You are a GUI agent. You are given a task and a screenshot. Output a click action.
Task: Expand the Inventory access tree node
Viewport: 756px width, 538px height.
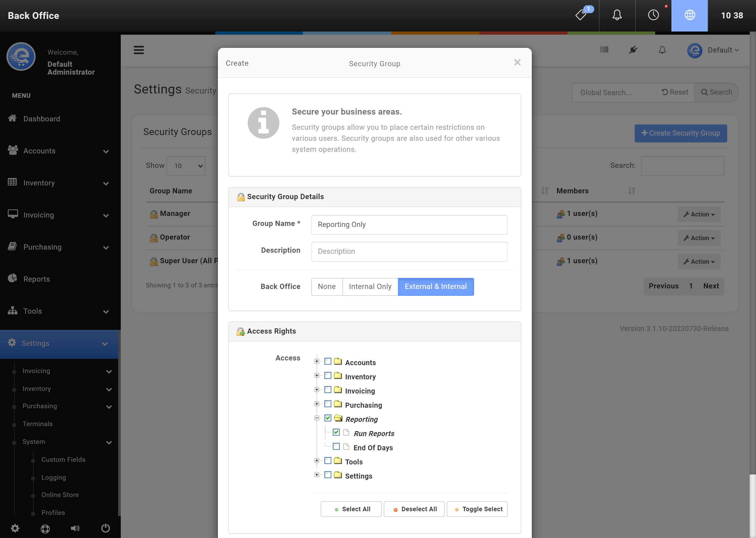(x=317, y=376)
